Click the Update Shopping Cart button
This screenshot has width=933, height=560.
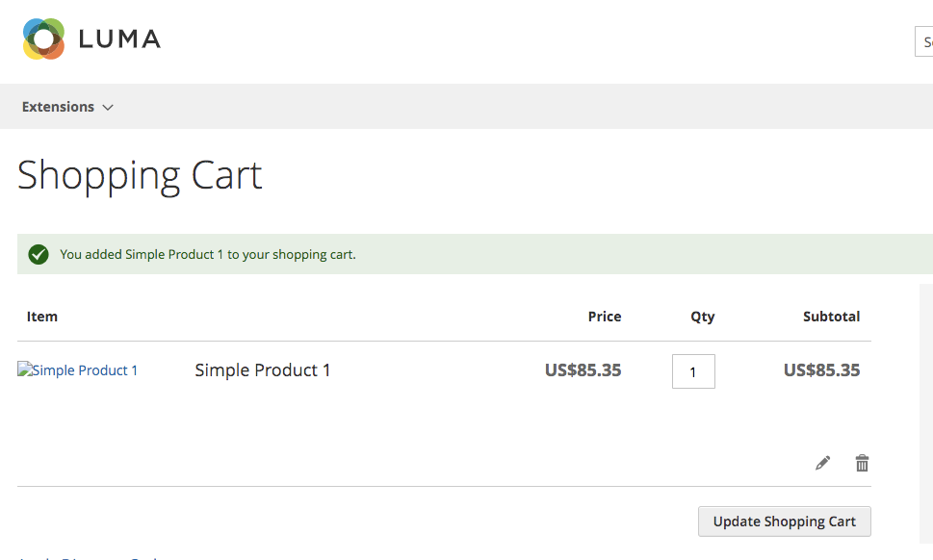coord(785,522)
